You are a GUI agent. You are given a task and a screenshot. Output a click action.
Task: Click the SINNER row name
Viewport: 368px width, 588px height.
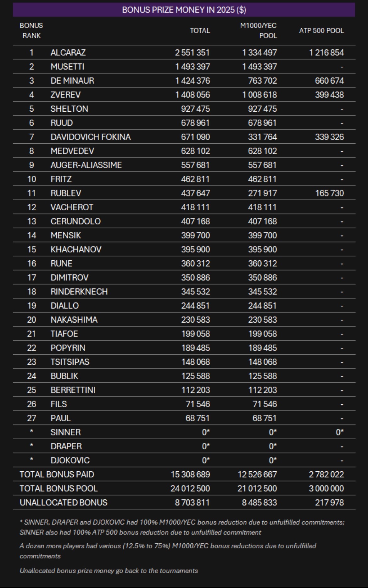(x=65, y=432)
